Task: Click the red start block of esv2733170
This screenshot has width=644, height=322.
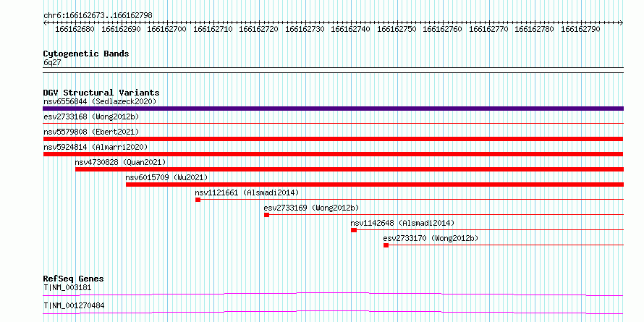Action: pyautogui.click(x=386, y=245)
